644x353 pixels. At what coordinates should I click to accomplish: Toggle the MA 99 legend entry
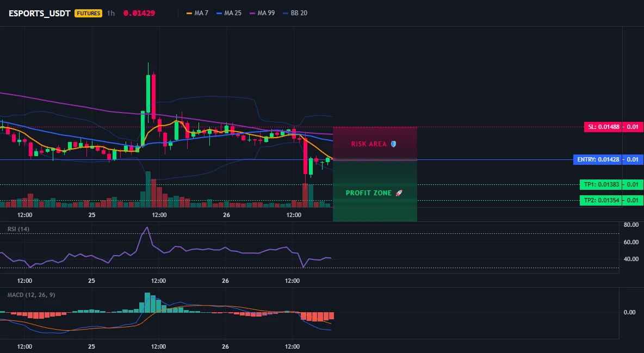262,13
